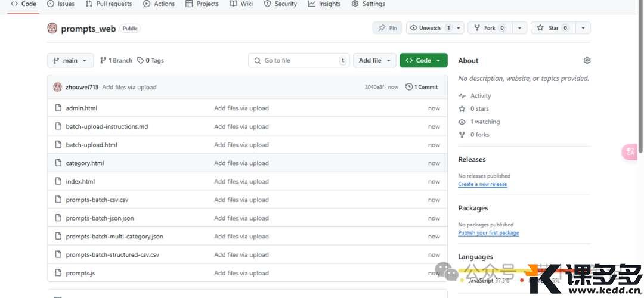Image resolution: width=644 pixels, height=298 pixels.
Task: Expand the Unwatch notification options arrow
Action: pos(459,28)
